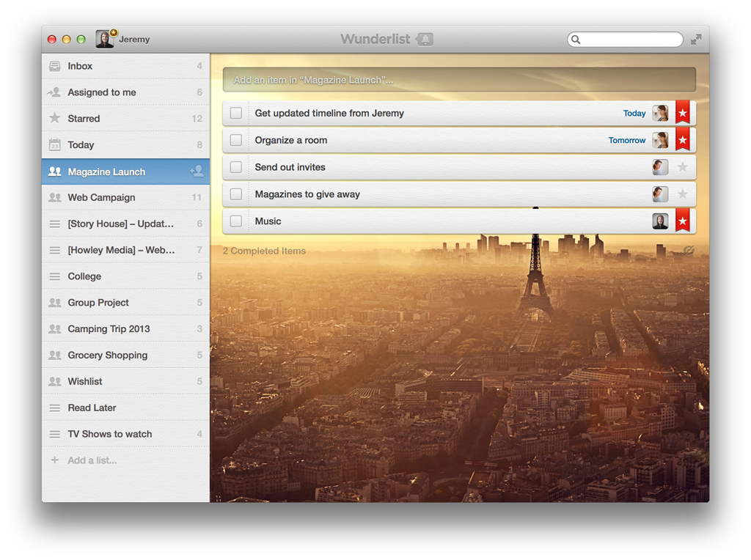Select the Starred smart list

point(84,118)
